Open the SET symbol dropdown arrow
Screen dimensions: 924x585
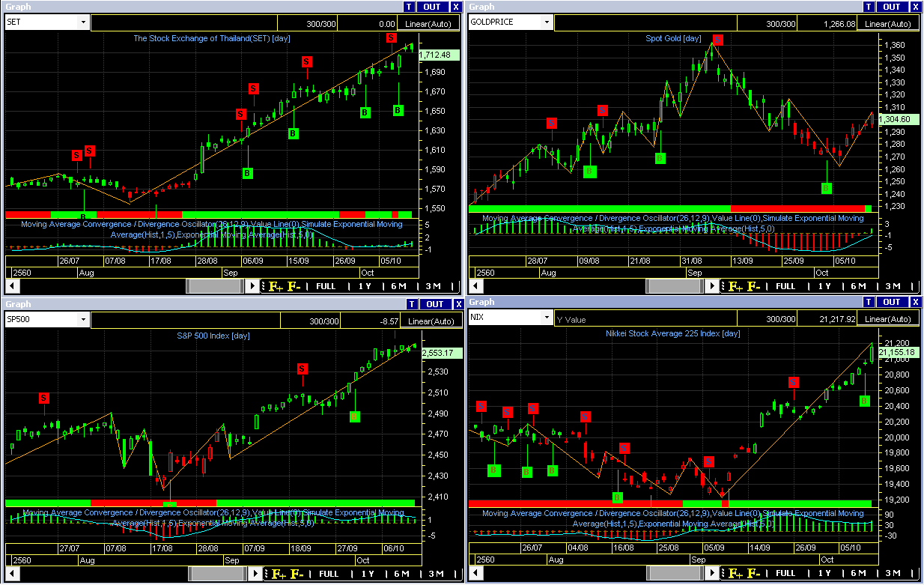click(x=82, y=22)
